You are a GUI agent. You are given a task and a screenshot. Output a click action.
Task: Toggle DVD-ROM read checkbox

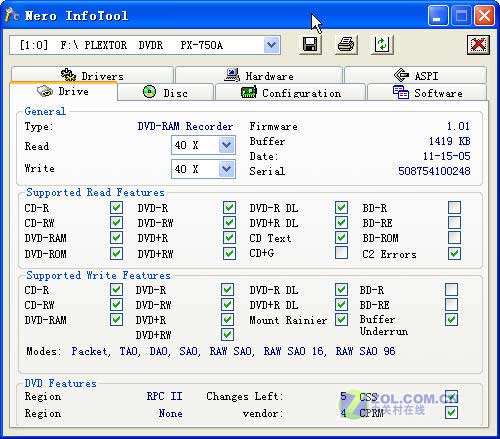[x=116, y=253]
